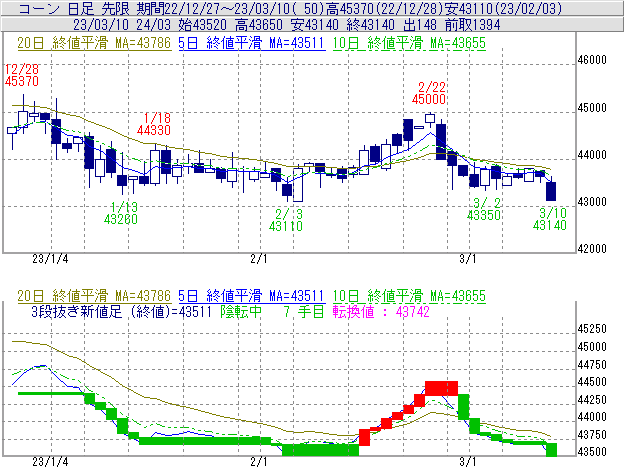This screenshot has width=624, height=475.
Task: Click the 3段抜き新値足 (終値)=43511 label
Action: 121,311
